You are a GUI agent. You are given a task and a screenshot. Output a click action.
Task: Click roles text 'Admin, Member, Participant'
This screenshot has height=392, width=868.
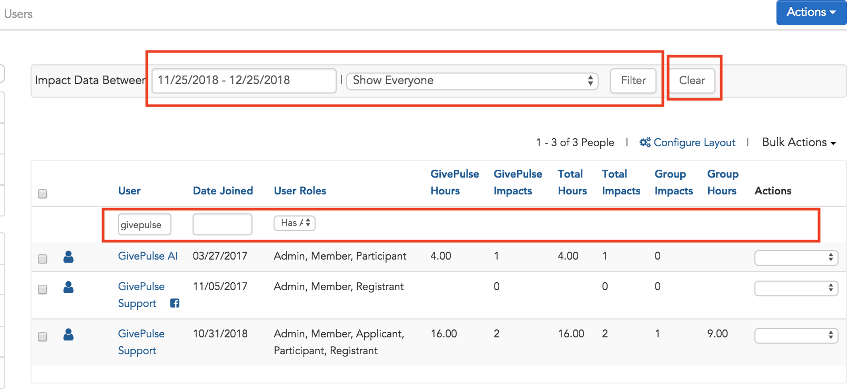click(x=340, y=256)
